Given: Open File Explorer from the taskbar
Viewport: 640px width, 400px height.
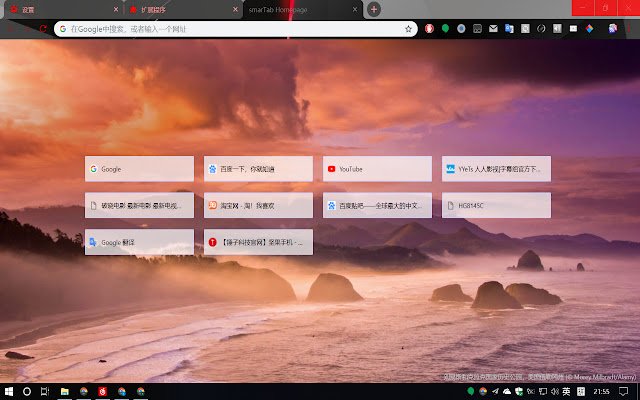Looking at the screenshot, I should click(64, 391).
